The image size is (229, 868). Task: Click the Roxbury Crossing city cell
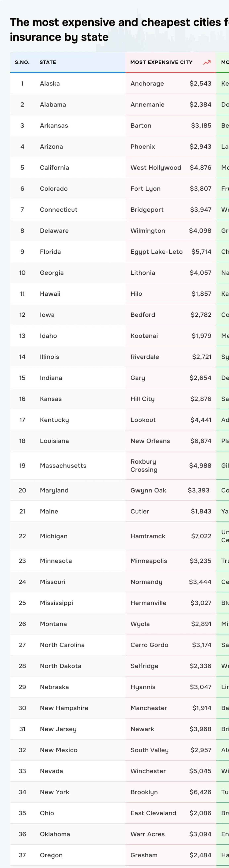coord(144,466)
